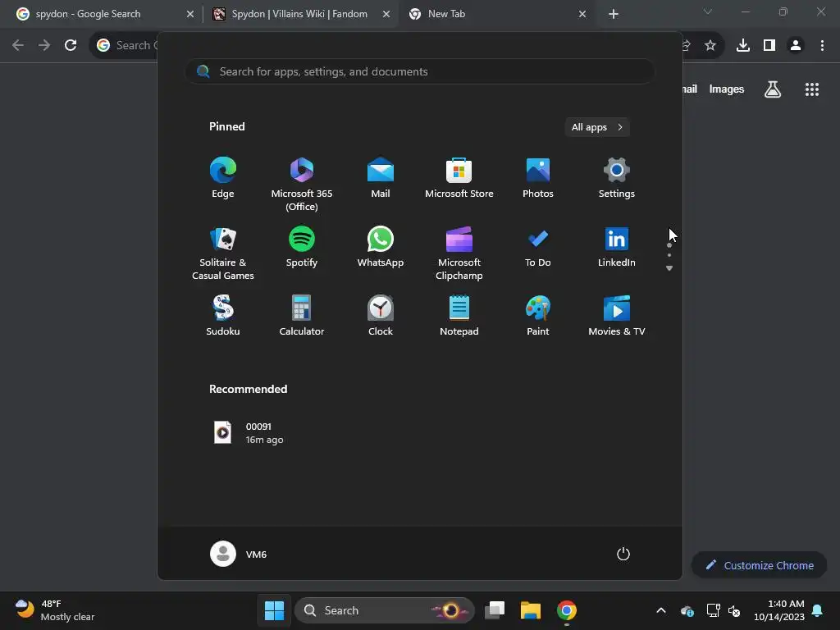Screen dimensions: 840x630
Task: Open Chrome downloads
Action: 743,46
